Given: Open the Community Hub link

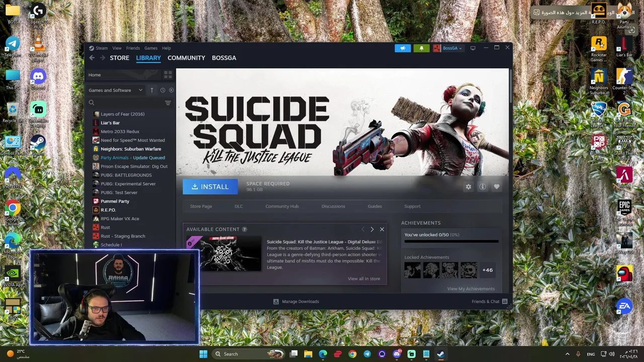Looking at the screenshot, I should tap(282, 206).
